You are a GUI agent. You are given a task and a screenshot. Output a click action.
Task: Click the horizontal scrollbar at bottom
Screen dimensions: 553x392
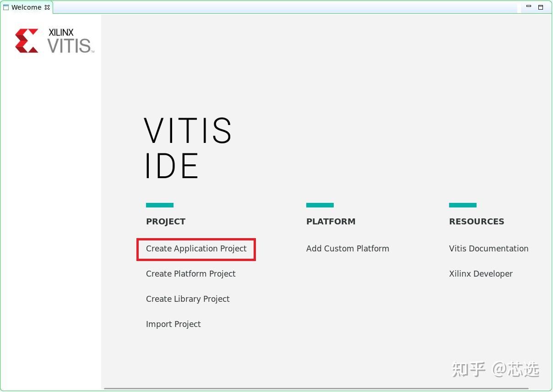tap(316, 389)
